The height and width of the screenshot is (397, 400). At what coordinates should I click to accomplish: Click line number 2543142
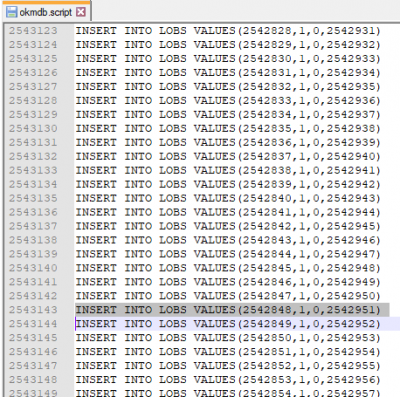click(33, 296)
